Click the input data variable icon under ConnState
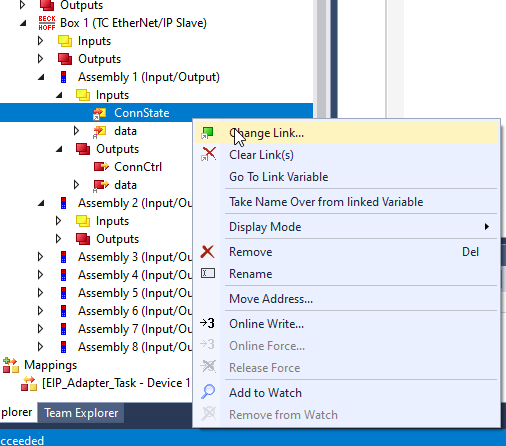The image size is (506, 446). tap(99, 131)
